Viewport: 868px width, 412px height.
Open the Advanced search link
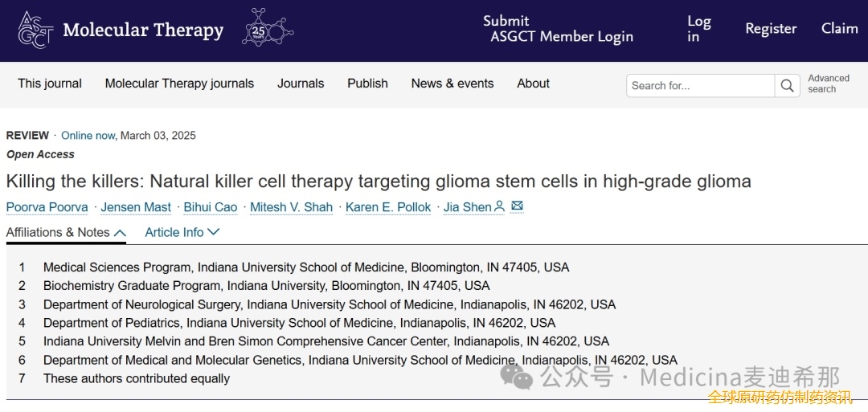(x=828, y=84)
